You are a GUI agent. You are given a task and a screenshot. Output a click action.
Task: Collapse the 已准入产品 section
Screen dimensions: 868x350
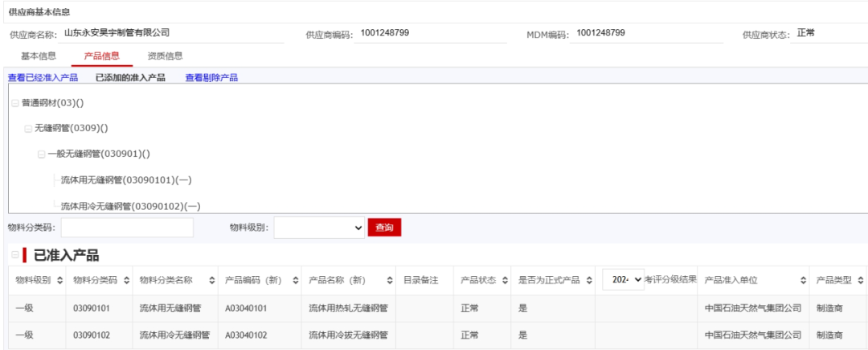(15, 256)
